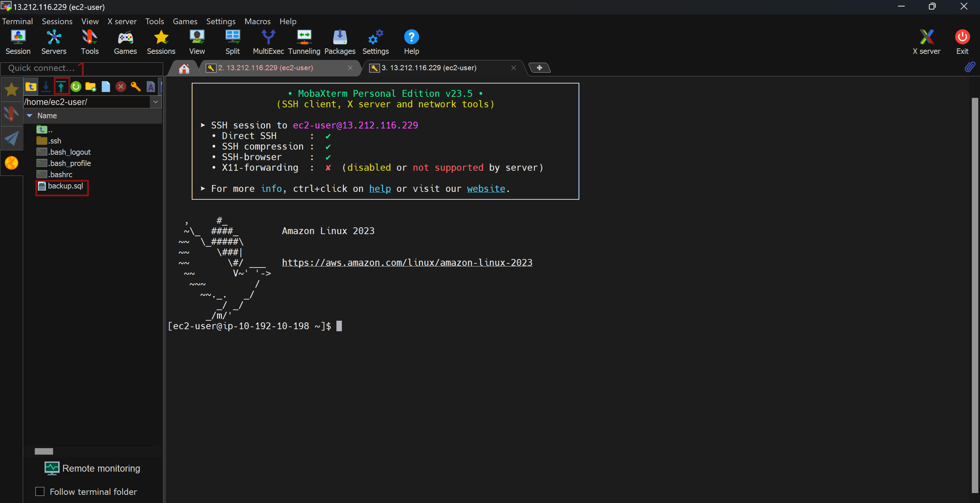Open the Games menu
This screenshot has height=503, width=980.
click(185, 21)
